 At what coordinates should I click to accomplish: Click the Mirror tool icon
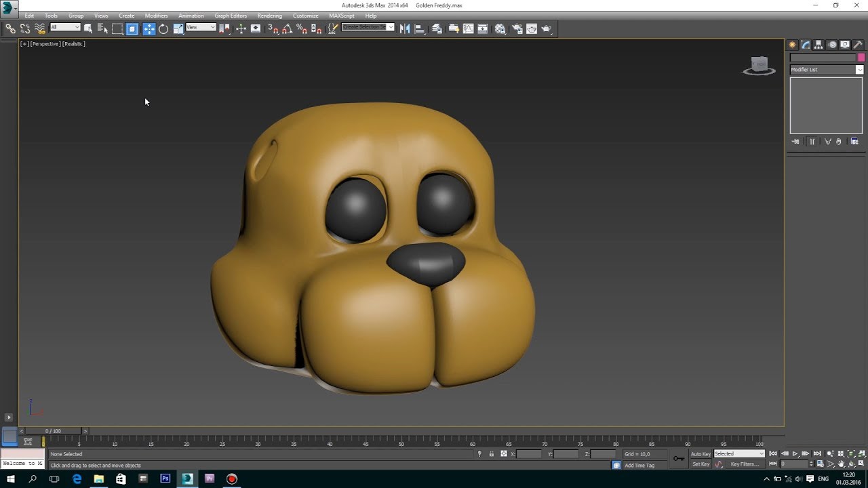405,28
